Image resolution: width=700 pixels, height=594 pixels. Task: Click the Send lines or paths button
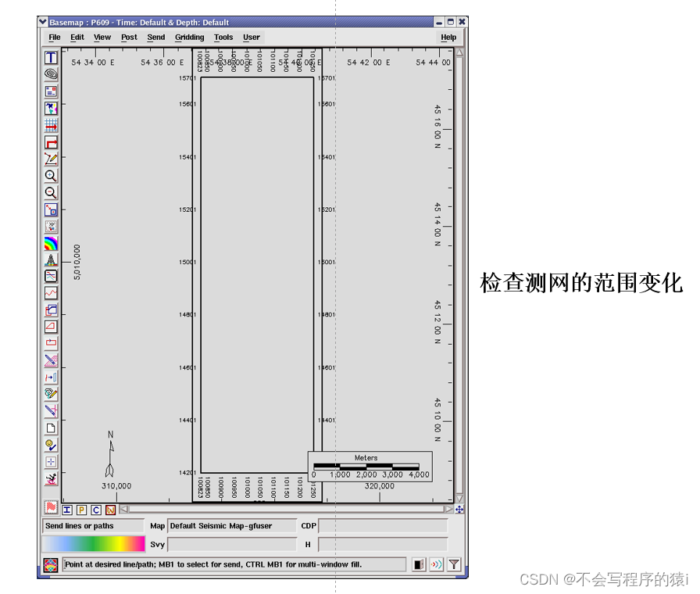click(x=94, y=525)
